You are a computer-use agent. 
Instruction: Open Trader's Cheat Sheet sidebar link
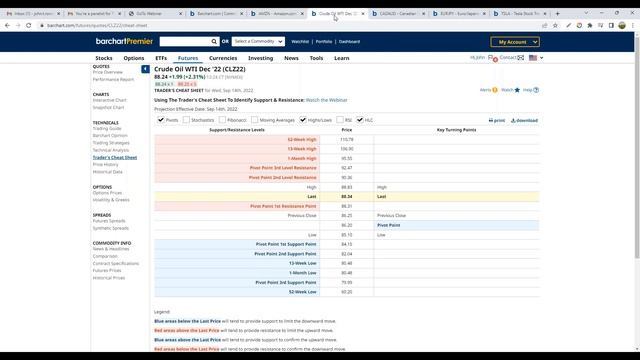coord(115,158)
